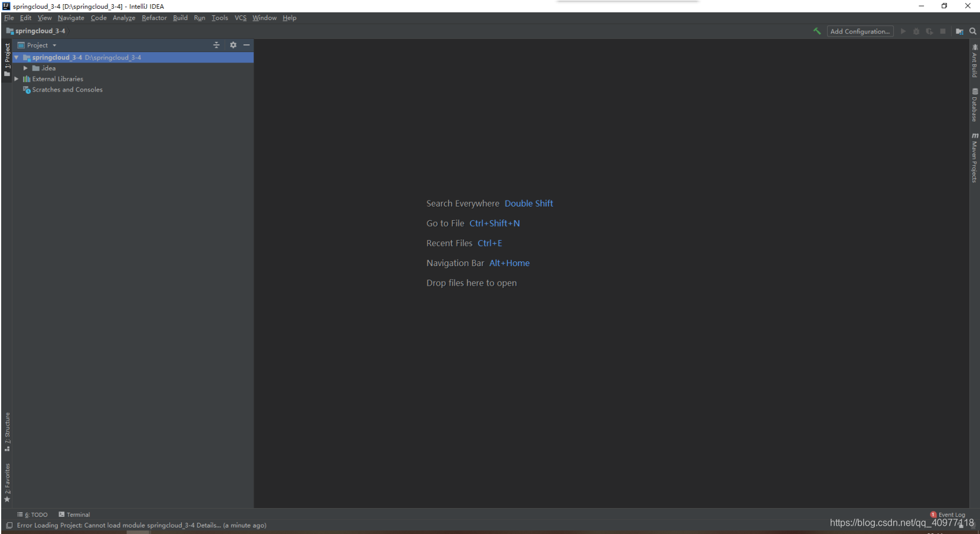Toggle the 1: Project side tab
Screen dimensions: 980x534
tap(7, 60)
